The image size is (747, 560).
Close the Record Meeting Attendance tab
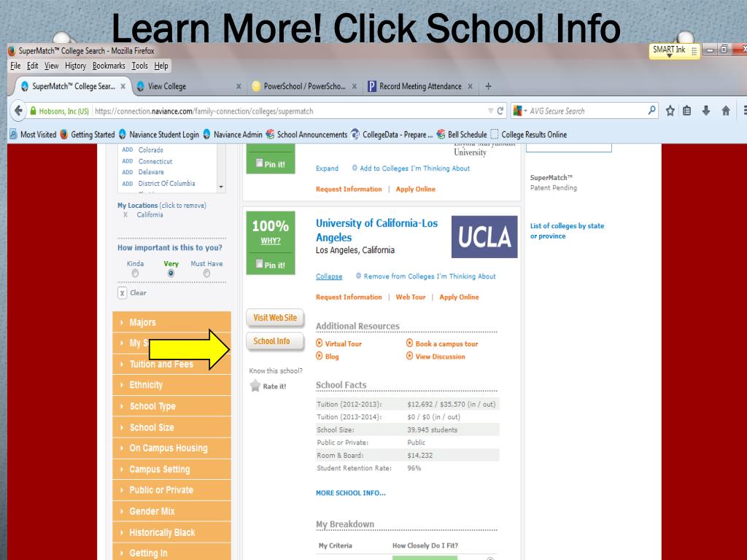click(471, 86)
